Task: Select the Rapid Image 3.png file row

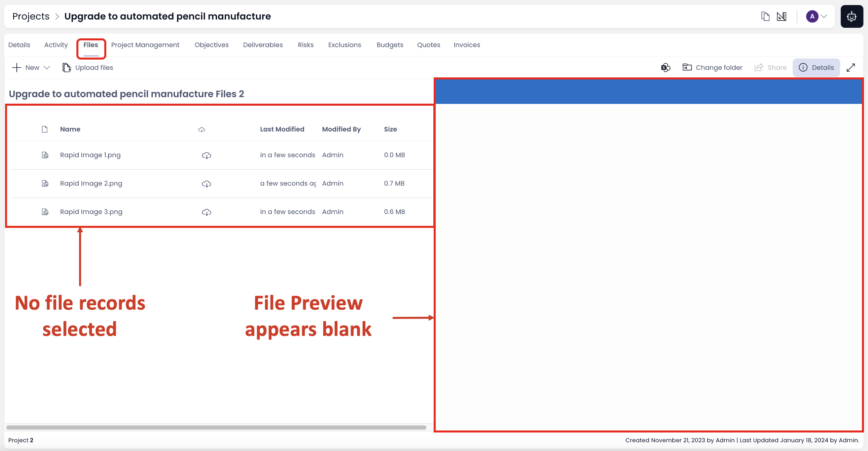Action: pos(91,212)
